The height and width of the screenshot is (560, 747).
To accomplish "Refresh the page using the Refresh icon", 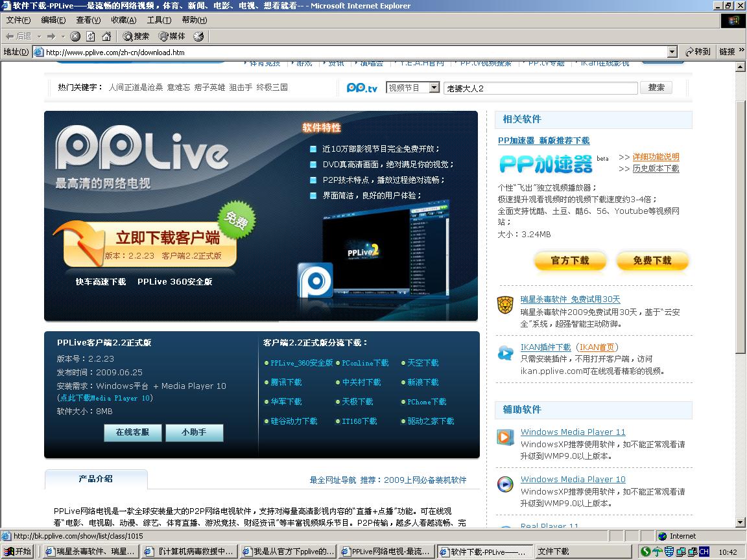I will tap(91, 36).
